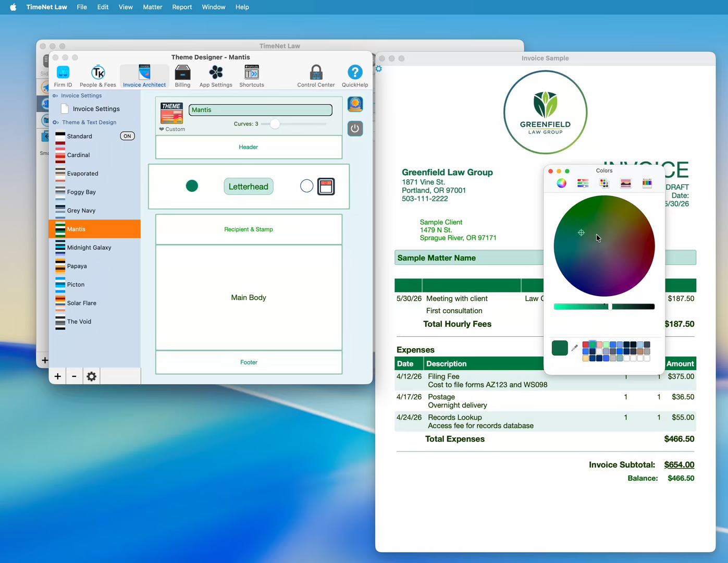
Task: Click the current dark green color well
Action: 560,348
